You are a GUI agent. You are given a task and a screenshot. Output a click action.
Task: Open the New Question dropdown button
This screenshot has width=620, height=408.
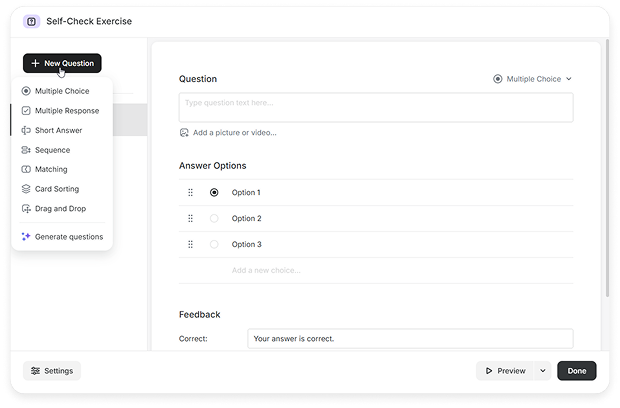[62, 63]
